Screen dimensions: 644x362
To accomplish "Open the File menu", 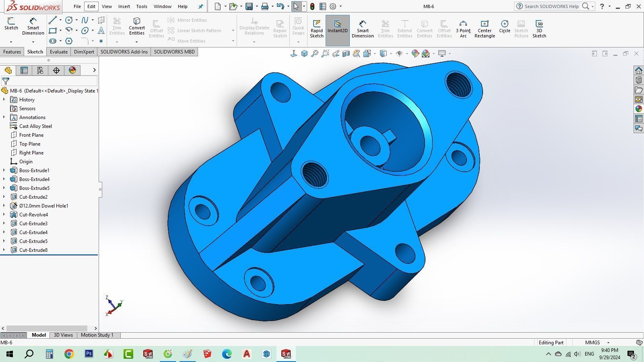I will 77,6.
